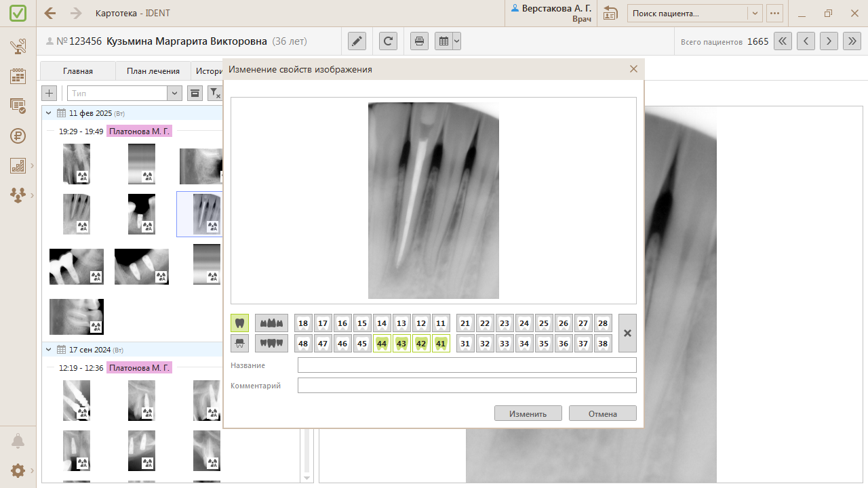This screenshot has height=488, width=868.
Task: Switch to the План лечения tab
Action: click(x=153, y=71)
